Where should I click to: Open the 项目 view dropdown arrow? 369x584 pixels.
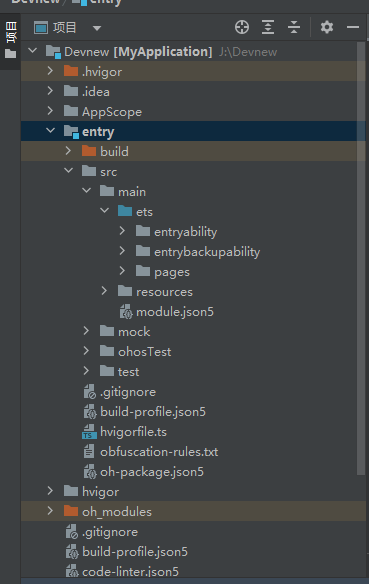(97, 28)
